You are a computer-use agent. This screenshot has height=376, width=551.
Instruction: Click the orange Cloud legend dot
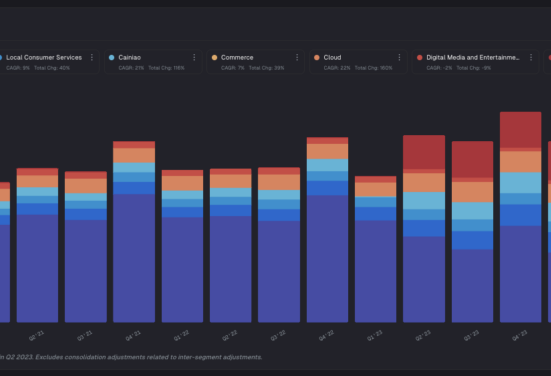tap(317, 58)
